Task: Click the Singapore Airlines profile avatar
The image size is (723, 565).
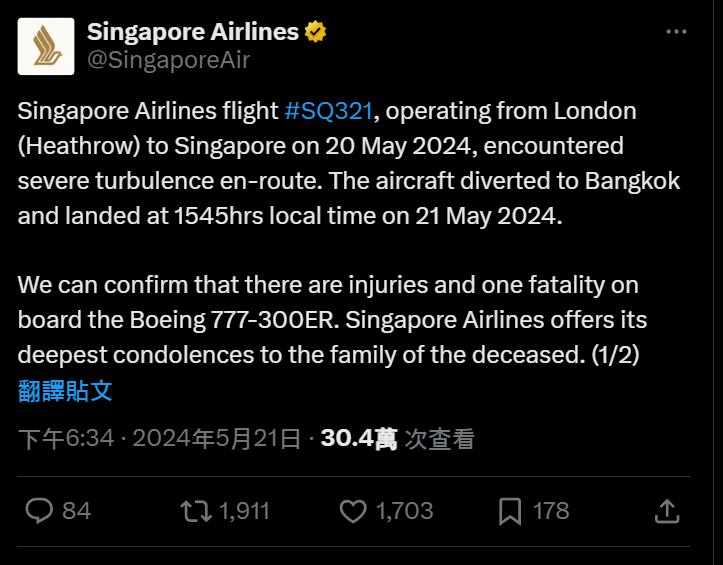Action: pyautogui.click(x=46, y=46)
